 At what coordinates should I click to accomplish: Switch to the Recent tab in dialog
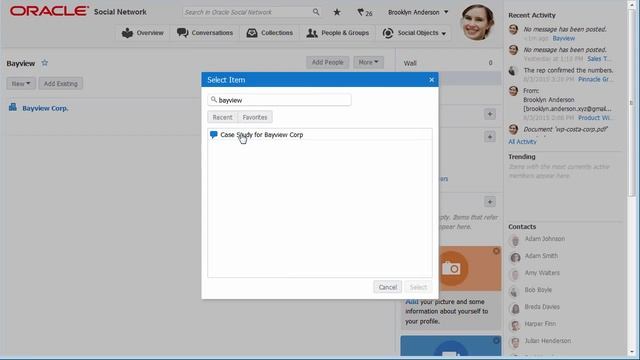coord(222,117)
